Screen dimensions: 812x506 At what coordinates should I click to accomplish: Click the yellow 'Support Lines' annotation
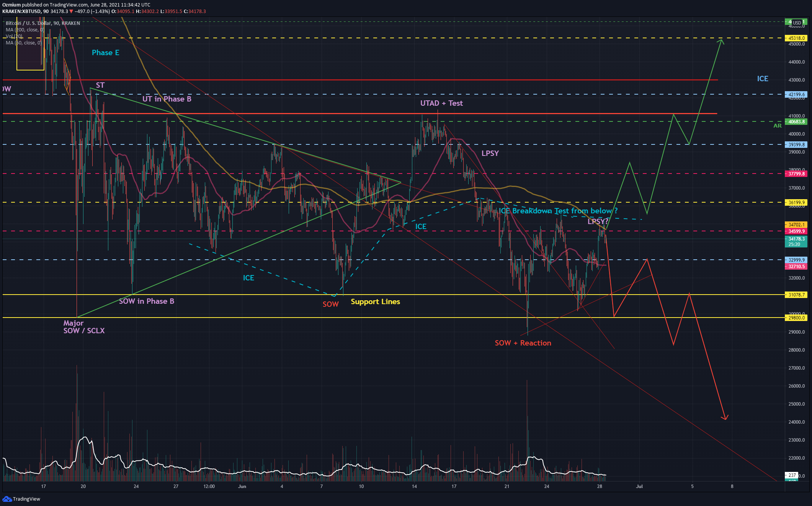375,301
